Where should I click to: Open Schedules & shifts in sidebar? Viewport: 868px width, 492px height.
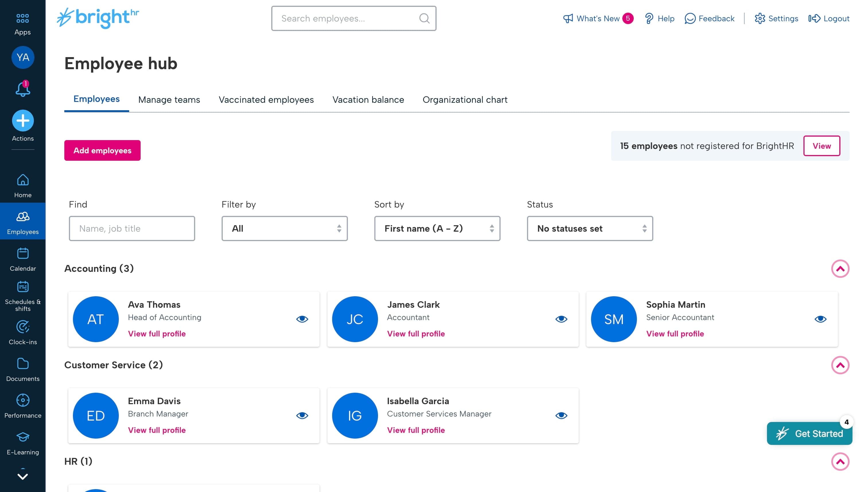(x=23, y=296)
